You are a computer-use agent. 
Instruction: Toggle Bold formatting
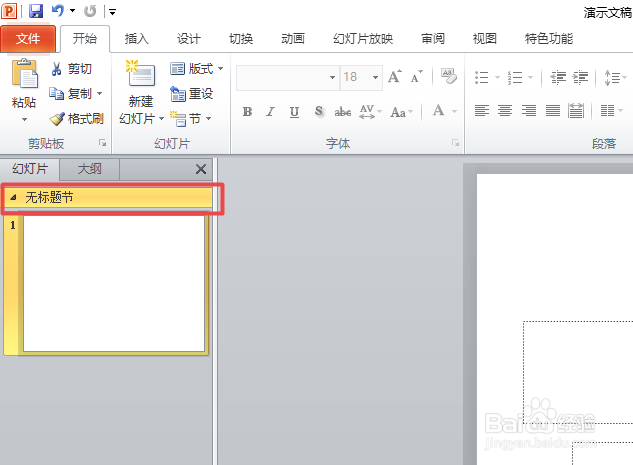[x=247, y=111]
